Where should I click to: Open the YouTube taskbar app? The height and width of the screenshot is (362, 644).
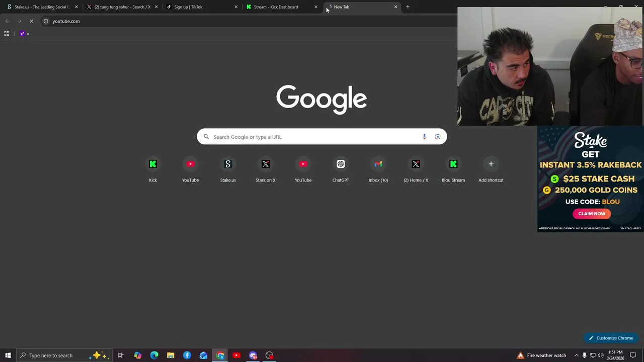pyautogui.click(x=236, y=355)
